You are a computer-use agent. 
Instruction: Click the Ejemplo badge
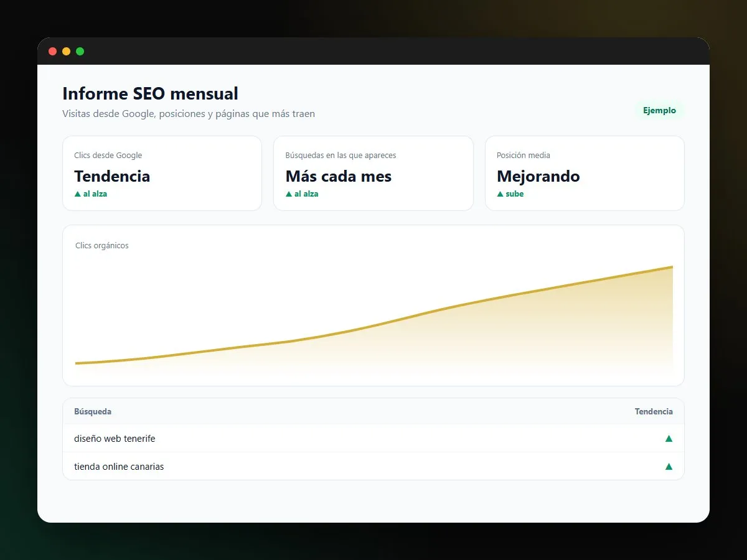pyautogui.click(x=659, y=110)
